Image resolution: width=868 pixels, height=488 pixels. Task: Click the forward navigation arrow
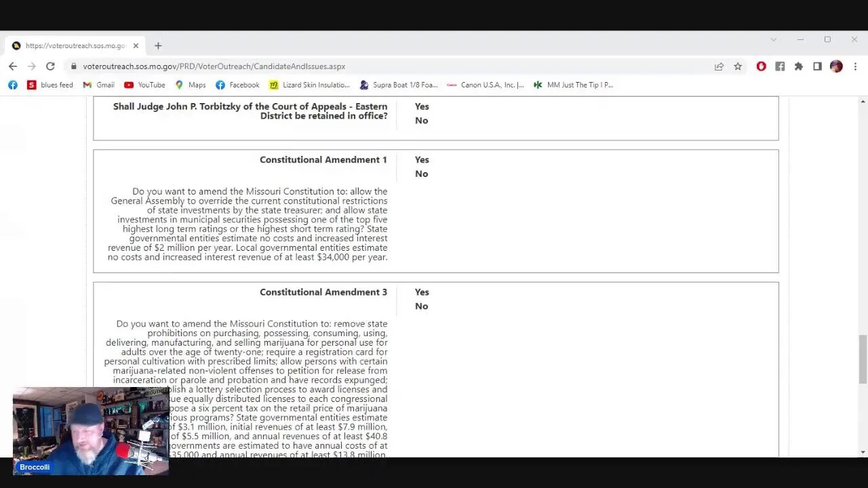pyautogui.click(x=31, y=66)
